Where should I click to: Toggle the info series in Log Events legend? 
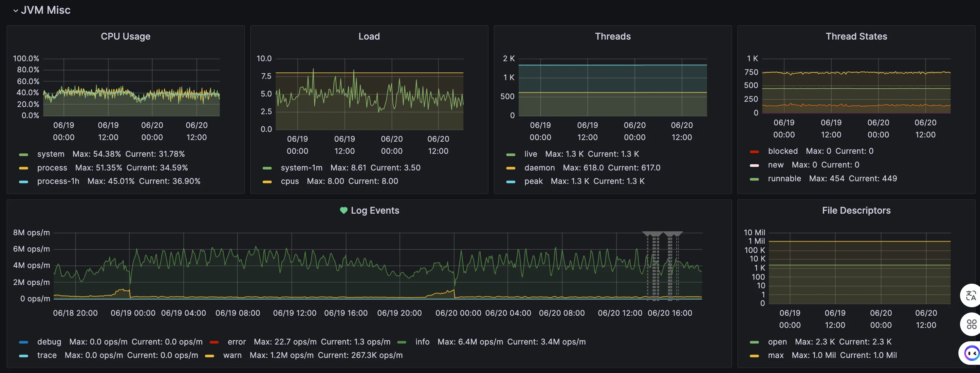point(422,342)
